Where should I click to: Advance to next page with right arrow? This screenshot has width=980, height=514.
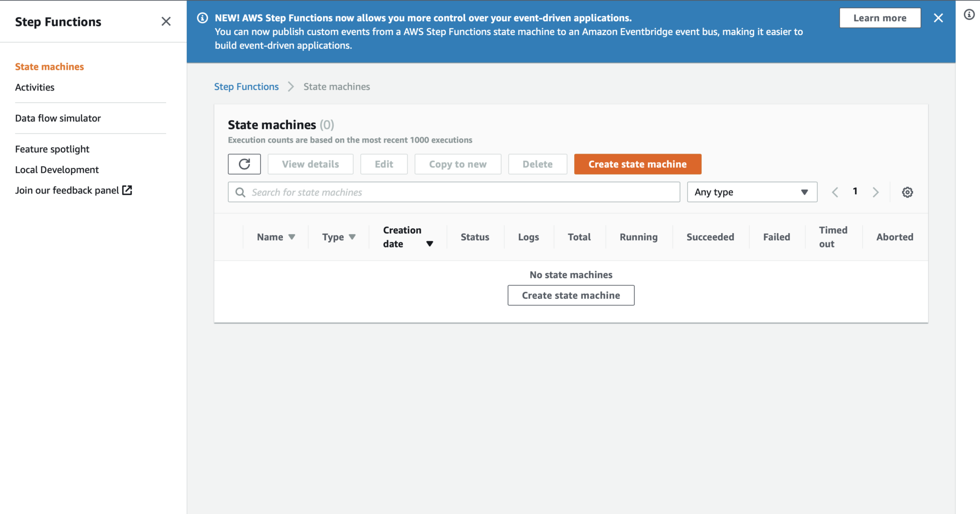[x=876, y=191]
